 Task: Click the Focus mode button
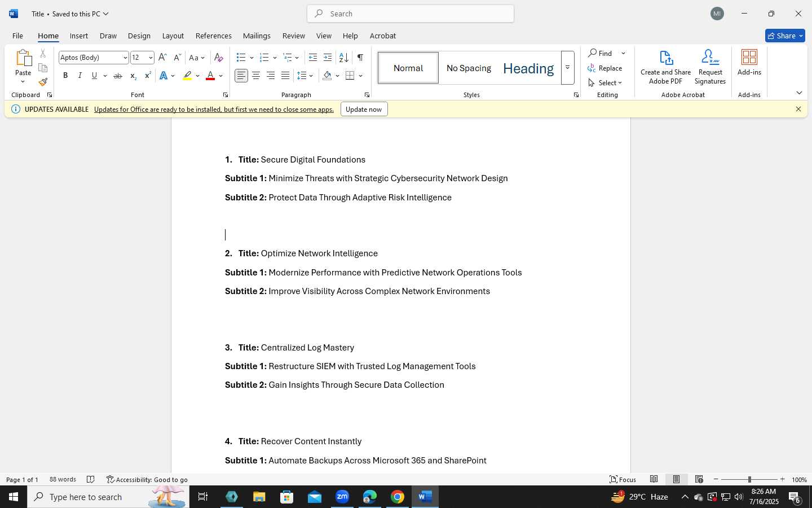(x=623, y=479)
